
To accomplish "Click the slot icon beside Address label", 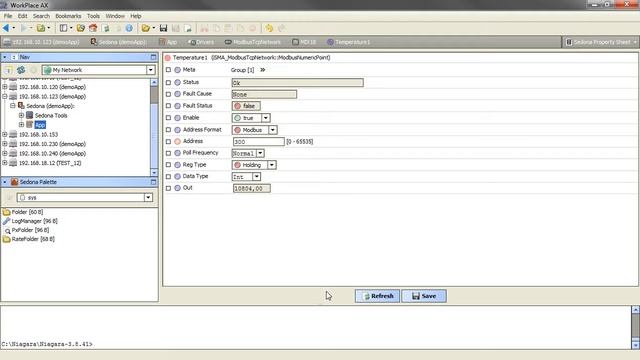I will [178, 141].
